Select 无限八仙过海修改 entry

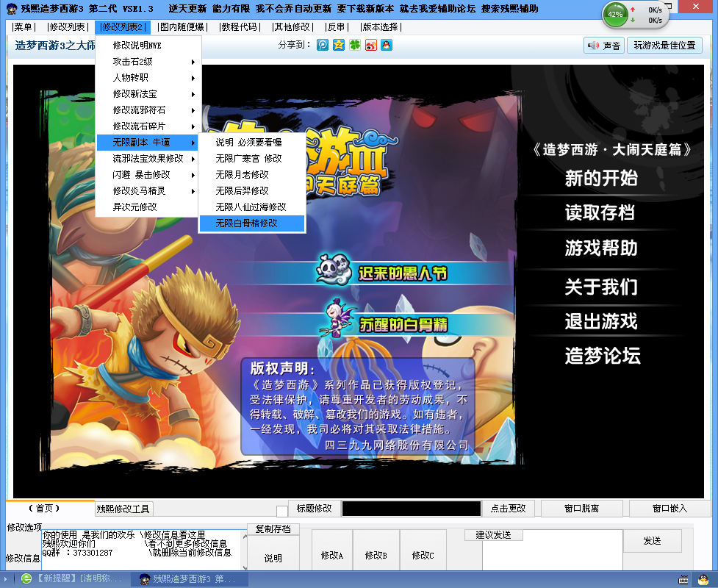pos(252,207)
